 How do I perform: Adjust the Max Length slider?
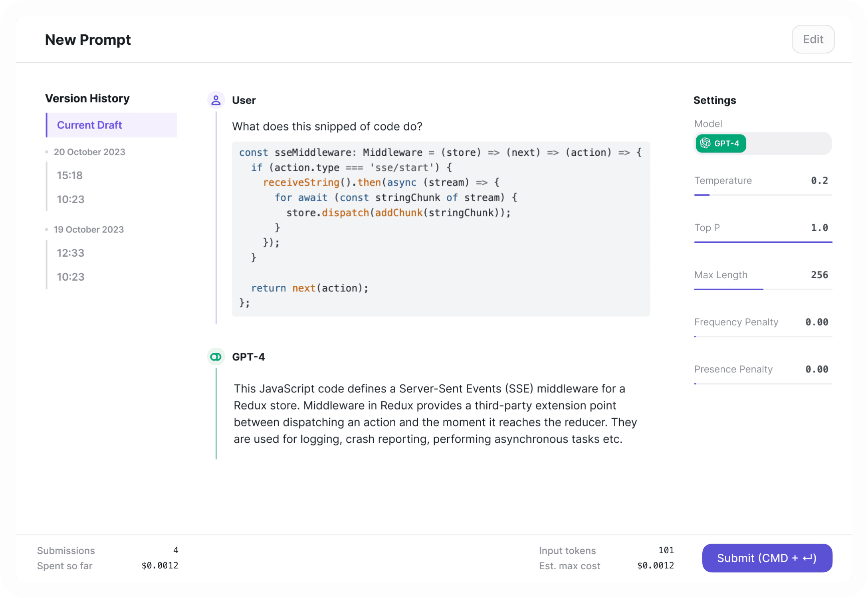763,289
